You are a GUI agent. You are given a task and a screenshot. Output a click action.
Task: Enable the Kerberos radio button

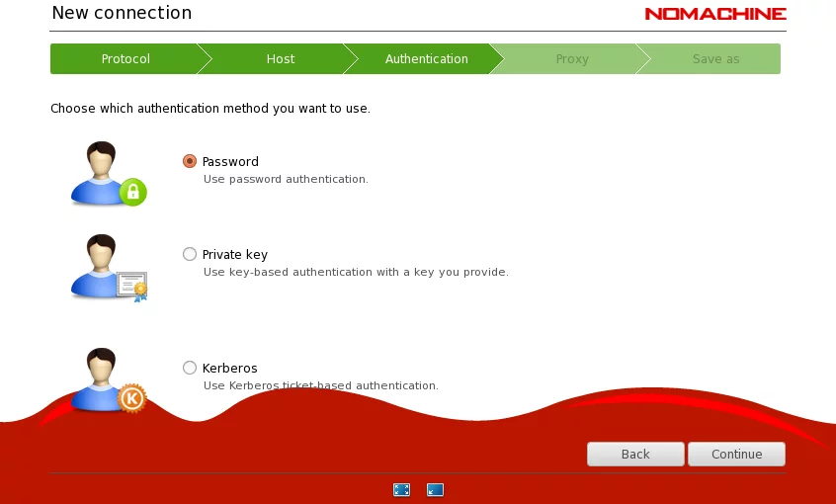(x=190, y=368)
